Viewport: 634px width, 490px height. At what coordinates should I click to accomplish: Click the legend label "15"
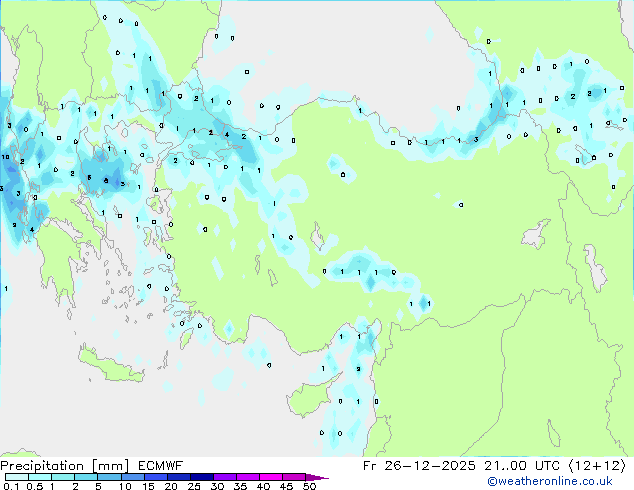[x=148, y=486]
